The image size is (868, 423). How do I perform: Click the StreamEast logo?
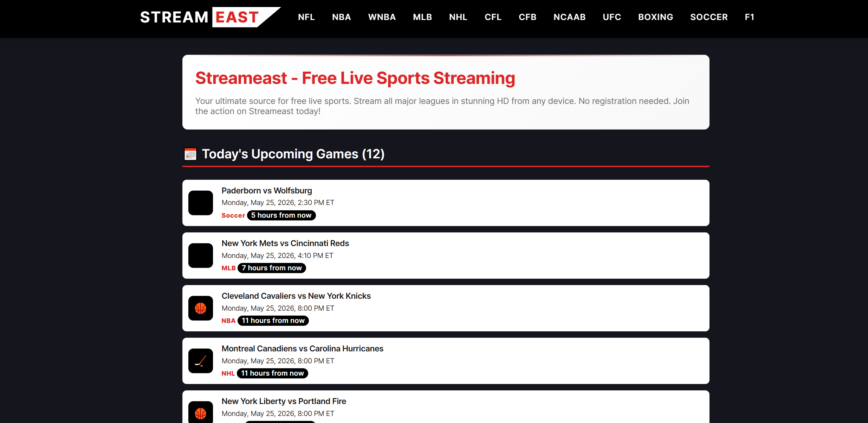click(x=210, y=17)
